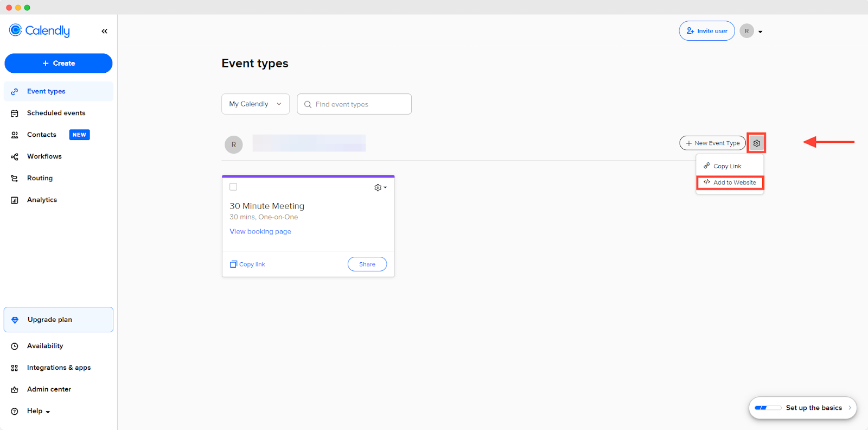
Task: Click the Upgrade plan diamond icon
Action: (x=15, y=320)
